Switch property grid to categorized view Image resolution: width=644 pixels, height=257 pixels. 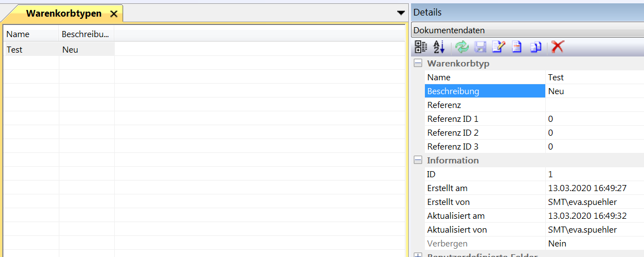click(421, 47)
